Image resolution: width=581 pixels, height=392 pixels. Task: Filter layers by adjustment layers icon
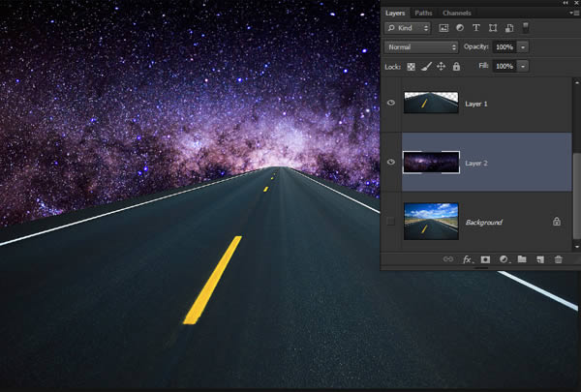tap(459, 28)
